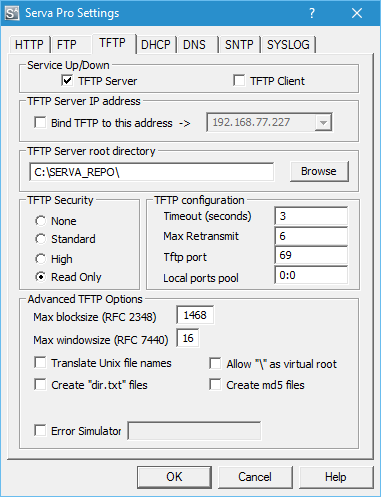
Task: Enable the TFTP Client checkbox
Action: (239, 81)
